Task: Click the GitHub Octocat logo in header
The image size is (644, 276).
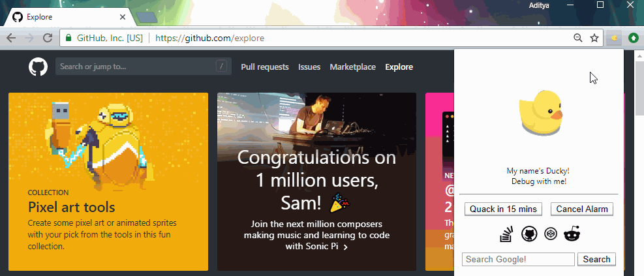Action: 38,67
